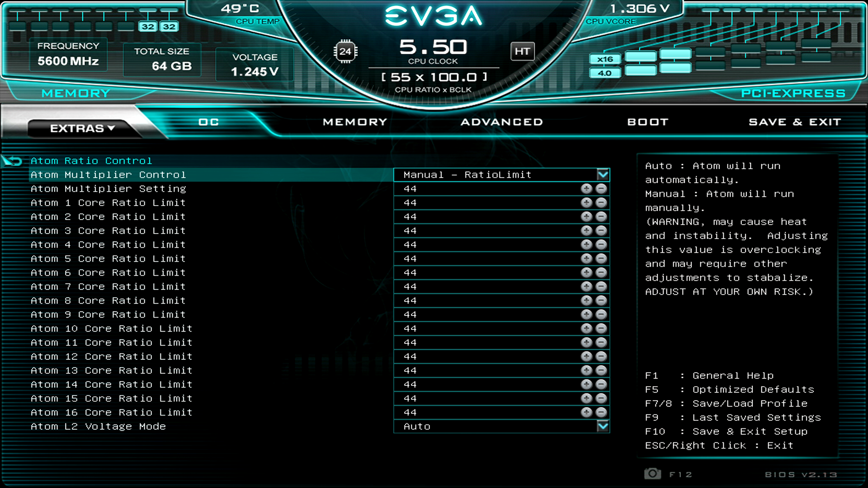This screenshot has width=868, height=488.
Task: Click minus on Atom 16 Core Ratio Limit
Action: tap(601, 413)
